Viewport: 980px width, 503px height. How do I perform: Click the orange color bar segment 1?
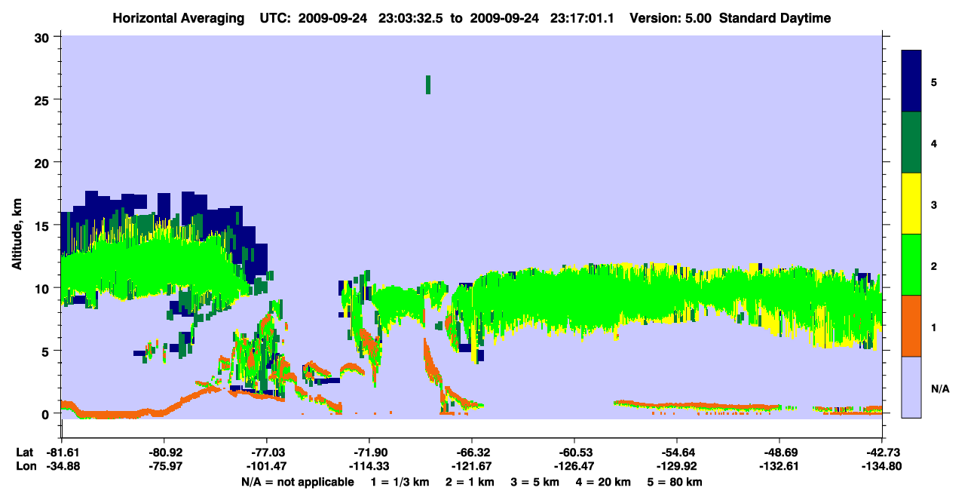click(911, 326)
